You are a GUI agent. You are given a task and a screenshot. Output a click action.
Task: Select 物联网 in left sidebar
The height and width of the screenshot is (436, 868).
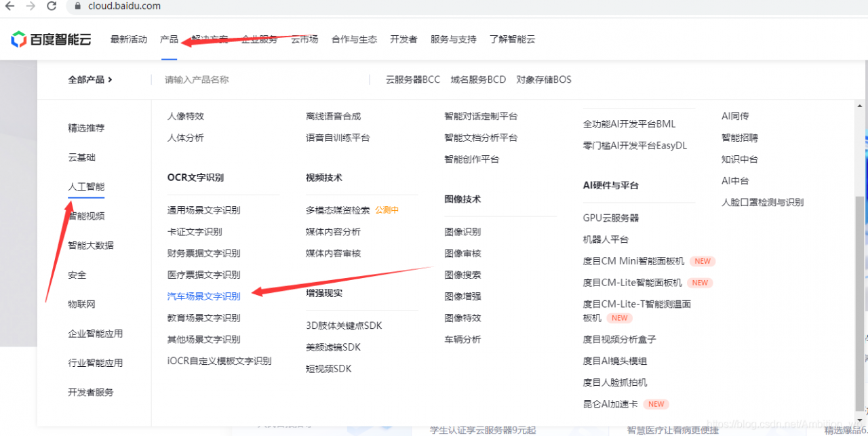(81, 304)
